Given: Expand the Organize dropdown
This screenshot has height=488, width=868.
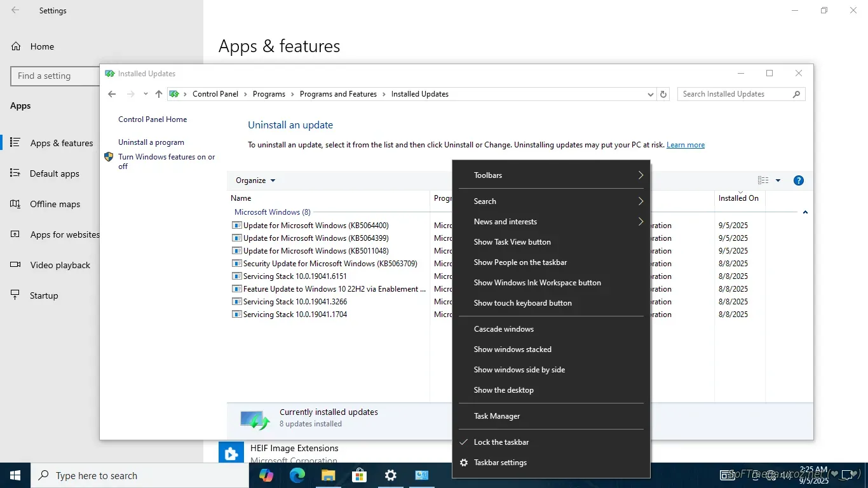Looking at the screenshot, I should pos(255,180).
